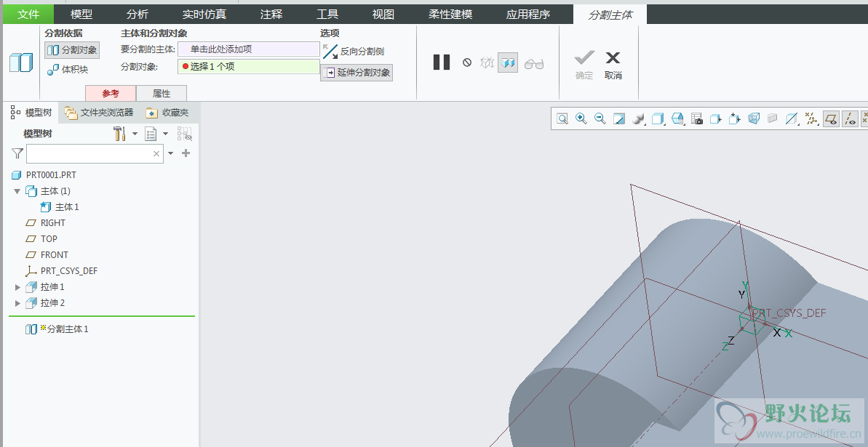Image resolution: width=868 pixels, height=447 pixels.
Task: Click the tree visibility filter icon
Action: click(184, 133)
